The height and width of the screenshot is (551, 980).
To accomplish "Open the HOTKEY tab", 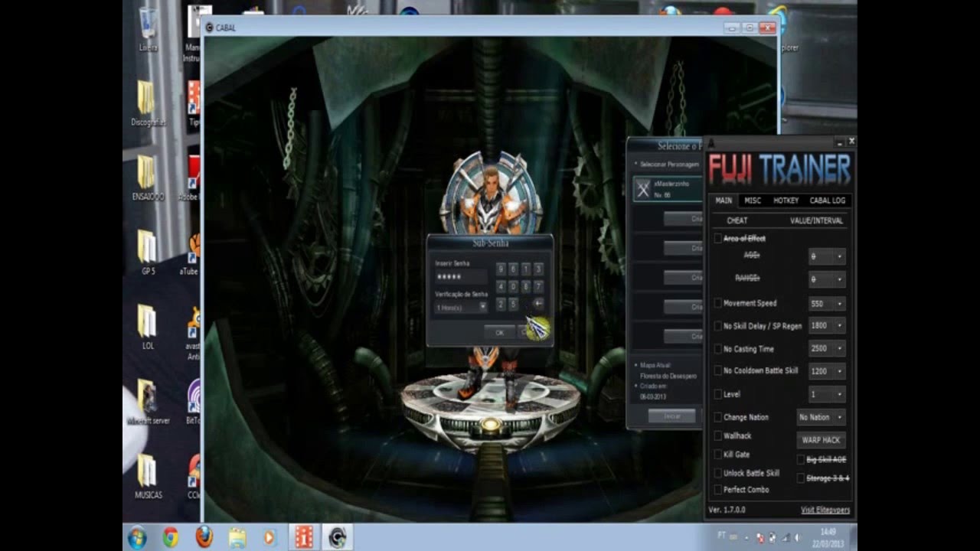I will (786, 201).
